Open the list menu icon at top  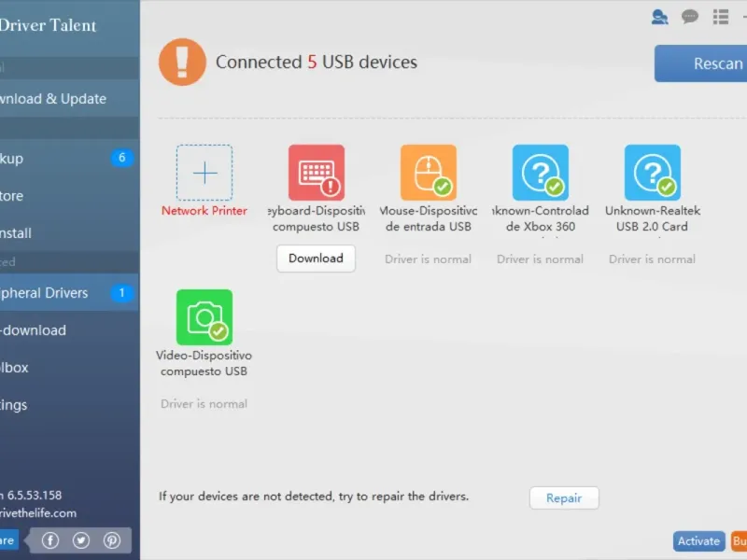[x=721, y=17]
